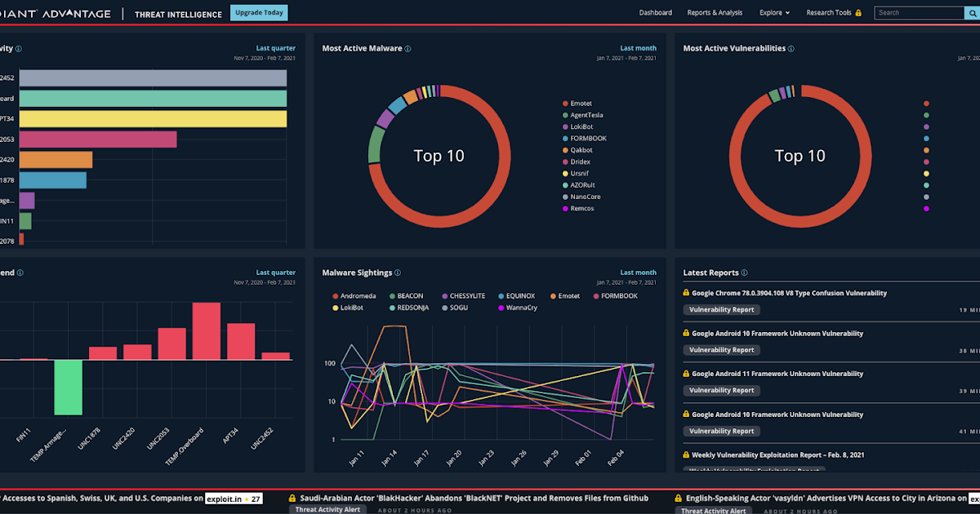Open the Last quarter selector on Malware Sightings panel
Viewport: 980px width, 514px height.
point(638,272)
